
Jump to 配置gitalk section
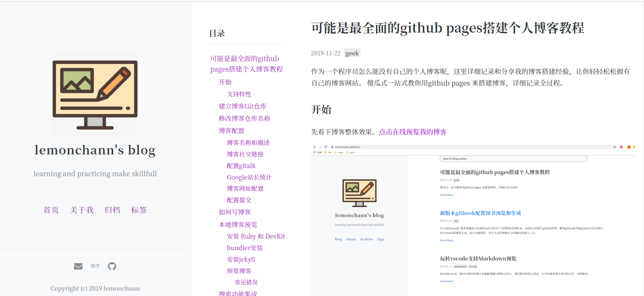241,166
